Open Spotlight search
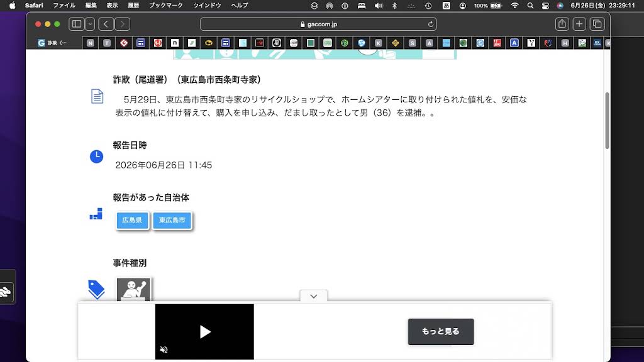The width and height of the screenshot is (644, 362). coord(530,6)
